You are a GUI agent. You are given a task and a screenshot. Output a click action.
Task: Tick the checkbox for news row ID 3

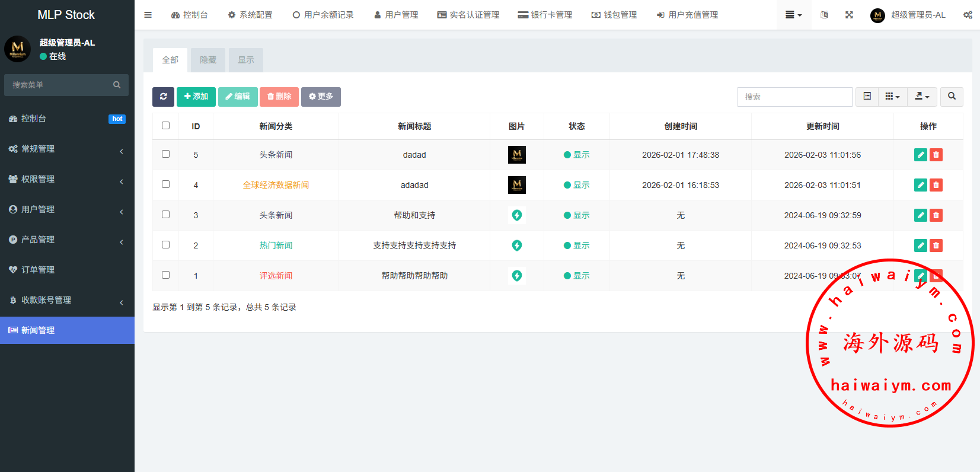(x=166, y=215)
